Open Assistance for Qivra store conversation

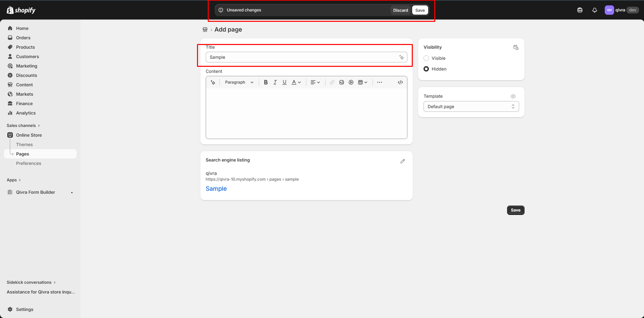point(41,292)
